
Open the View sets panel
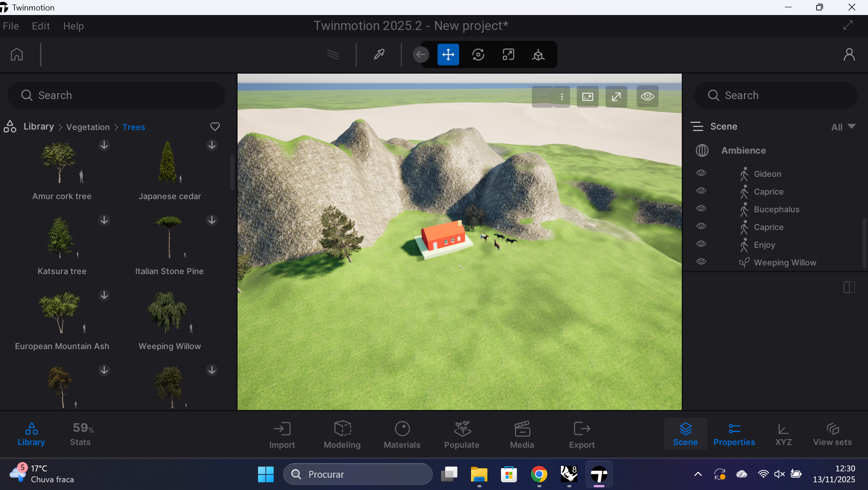(x=833, y=434)
